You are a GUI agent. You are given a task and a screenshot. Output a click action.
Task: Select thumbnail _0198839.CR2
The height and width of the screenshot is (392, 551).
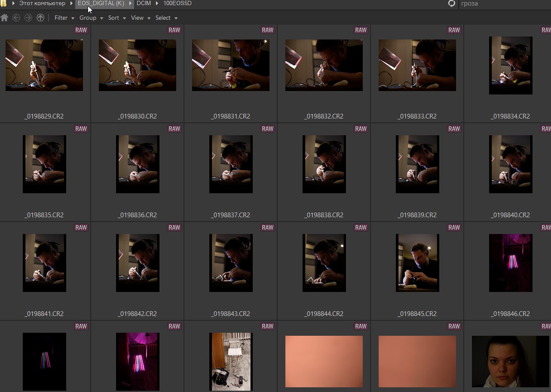coord(417,164)
